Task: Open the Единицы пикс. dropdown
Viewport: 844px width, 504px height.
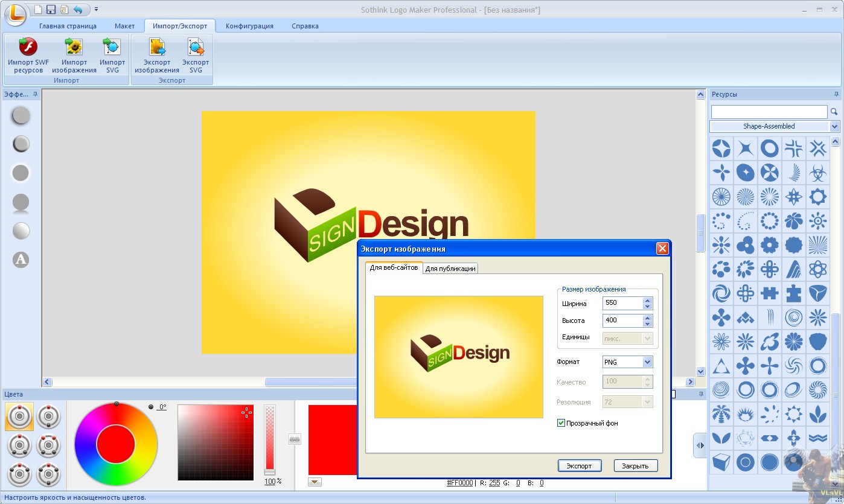Action: point(647,339)
